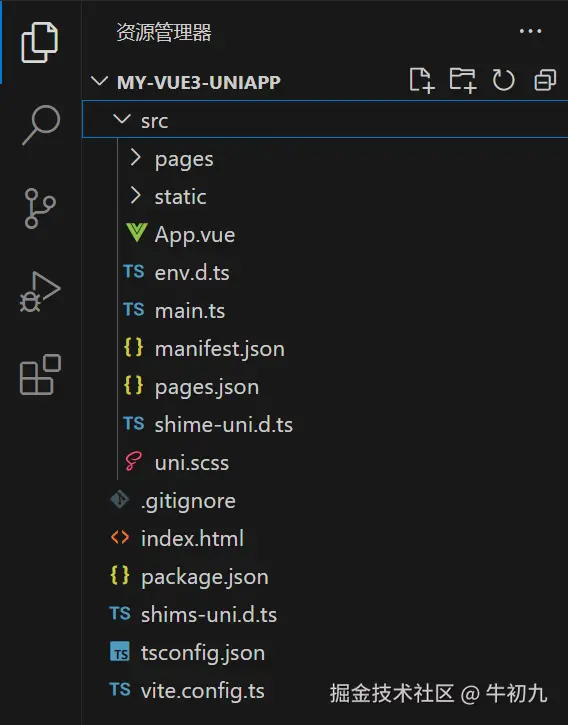The width and height of the screenshot is (568, 725).
Task: Open the package.json file
Action: tap(205, 578)
